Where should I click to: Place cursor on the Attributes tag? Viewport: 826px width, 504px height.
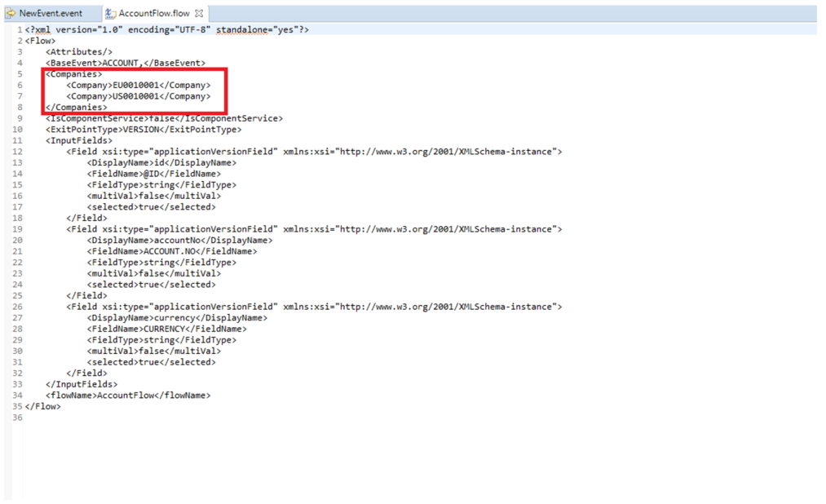[x=79, y=52]
